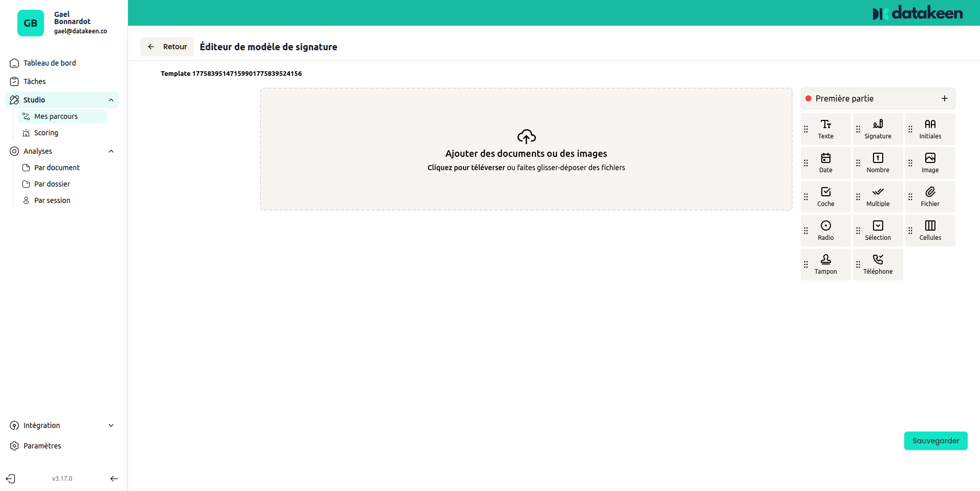Select the Initiales field tool
This screenshot has width=980, height=491.
click(929, 128)
